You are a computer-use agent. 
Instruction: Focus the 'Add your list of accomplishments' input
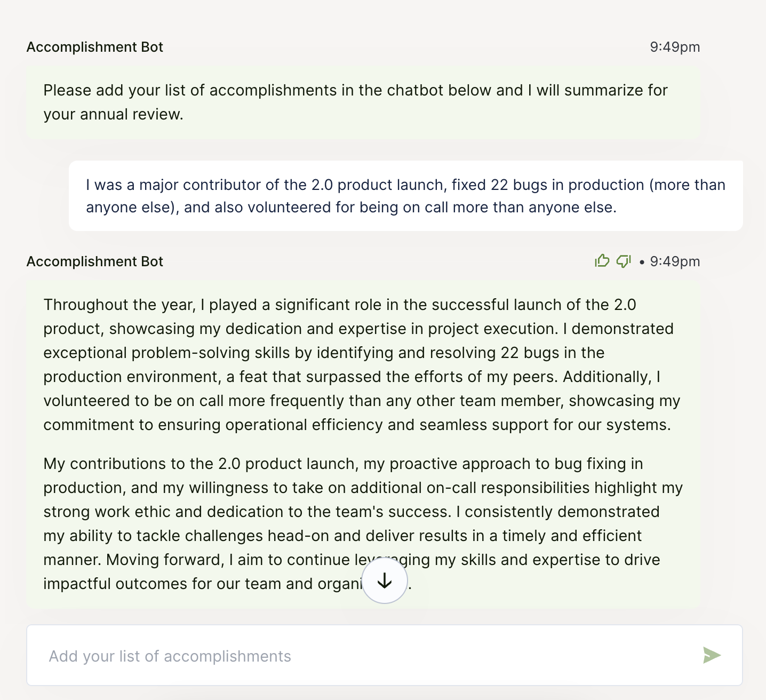pos(363,656)
